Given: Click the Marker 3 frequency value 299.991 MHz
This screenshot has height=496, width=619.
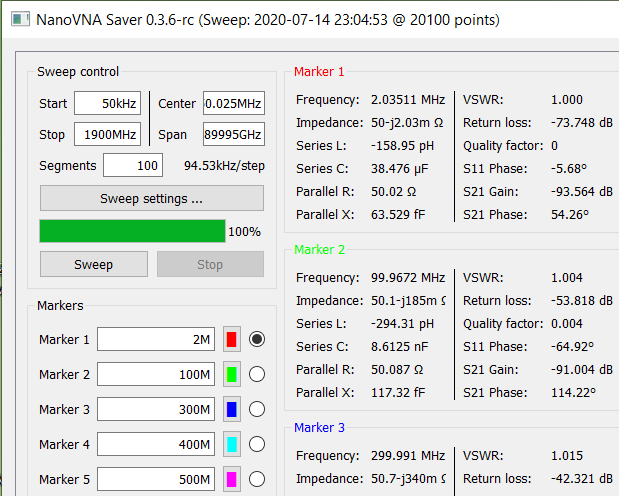Looking at the screenshot, I should pyautogui.click(x=408, y=456).
